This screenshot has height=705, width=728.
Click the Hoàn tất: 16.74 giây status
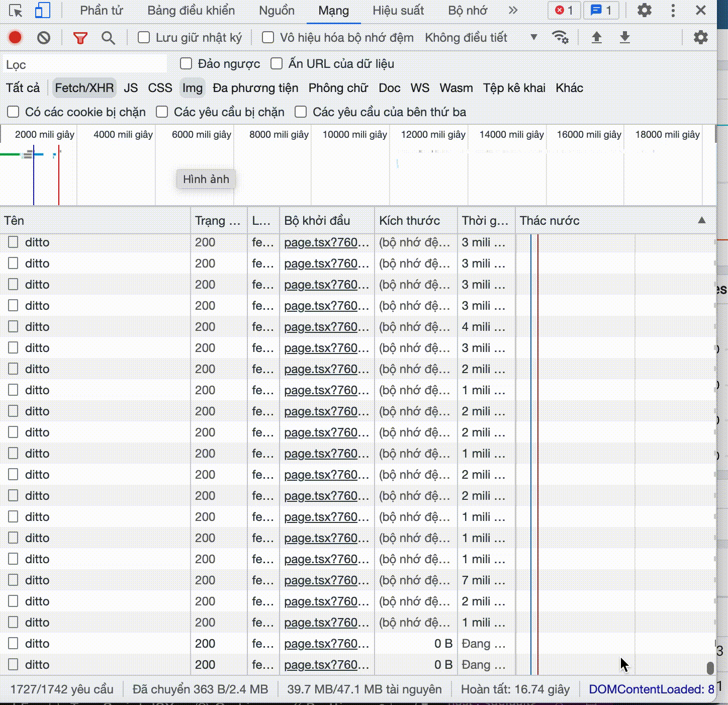pyautogui.click(x=515, y=689)
